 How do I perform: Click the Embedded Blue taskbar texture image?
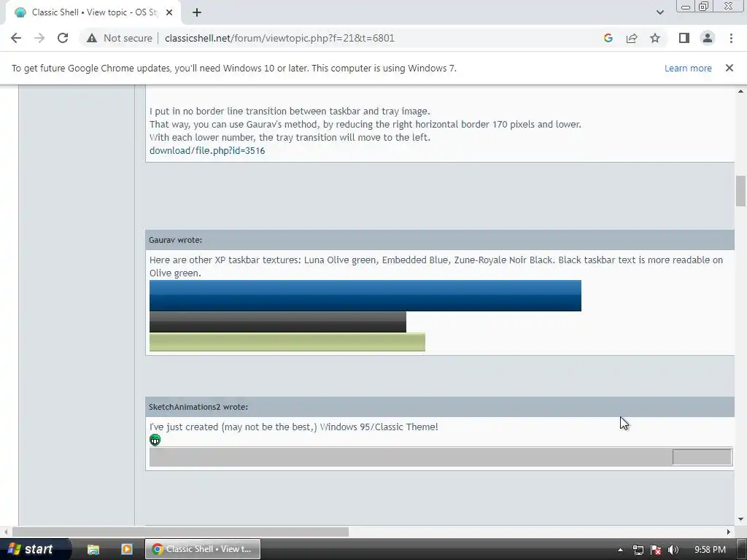365,296
